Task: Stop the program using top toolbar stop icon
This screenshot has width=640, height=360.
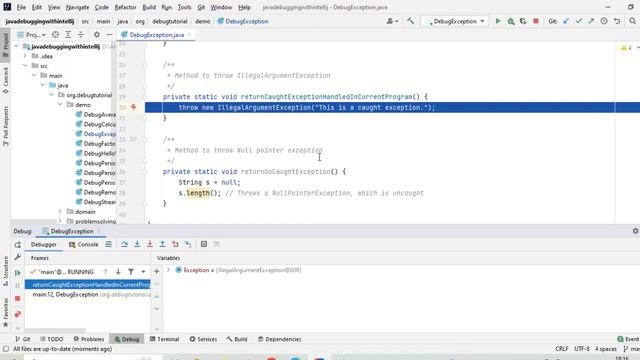Action: coord(536,21)
